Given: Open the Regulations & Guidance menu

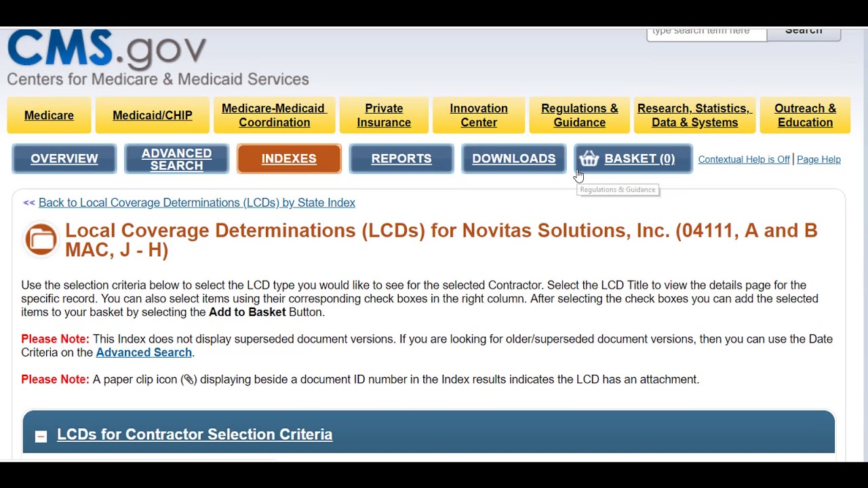Looking at the screenshot, I should click(579, 115).
